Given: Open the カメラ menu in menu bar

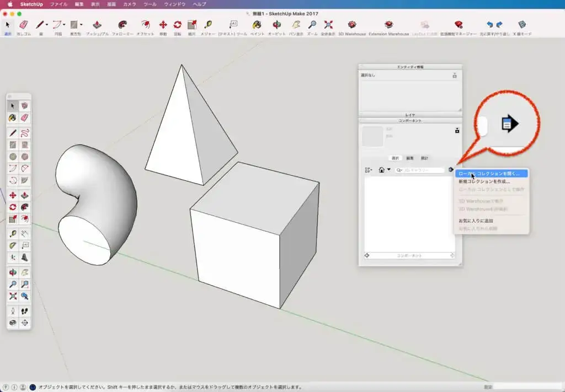Looking at the screenshot, I should pos(130,4).
